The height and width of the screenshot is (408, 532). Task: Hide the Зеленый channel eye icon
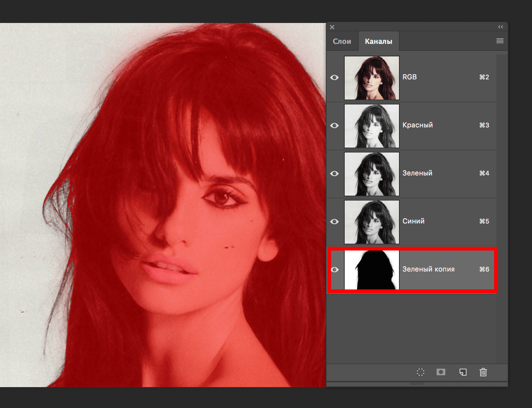[x=334, y=173]
